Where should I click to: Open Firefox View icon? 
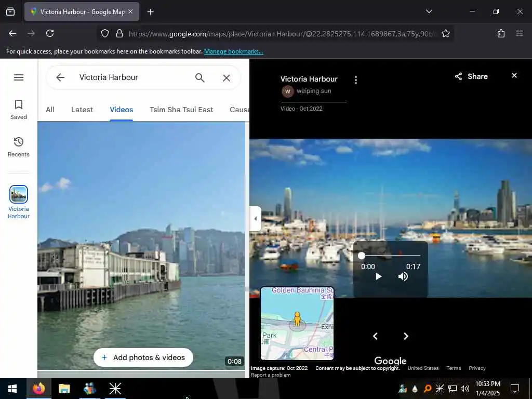10,11
